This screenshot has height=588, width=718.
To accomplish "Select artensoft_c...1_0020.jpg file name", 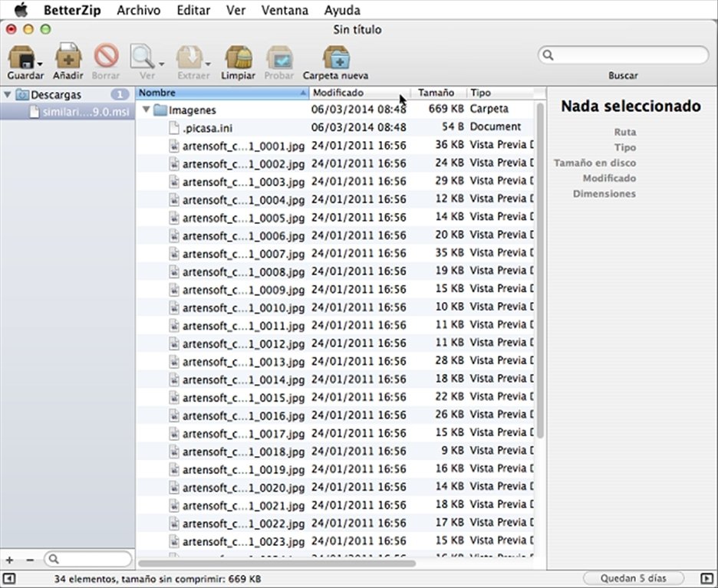I will point(243,488).
